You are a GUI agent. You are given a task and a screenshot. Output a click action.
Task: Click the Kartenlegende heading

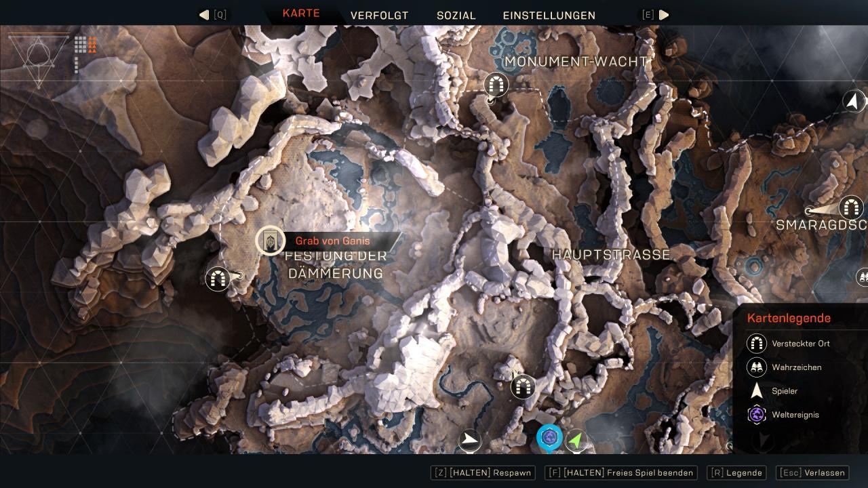click(789, 318)
